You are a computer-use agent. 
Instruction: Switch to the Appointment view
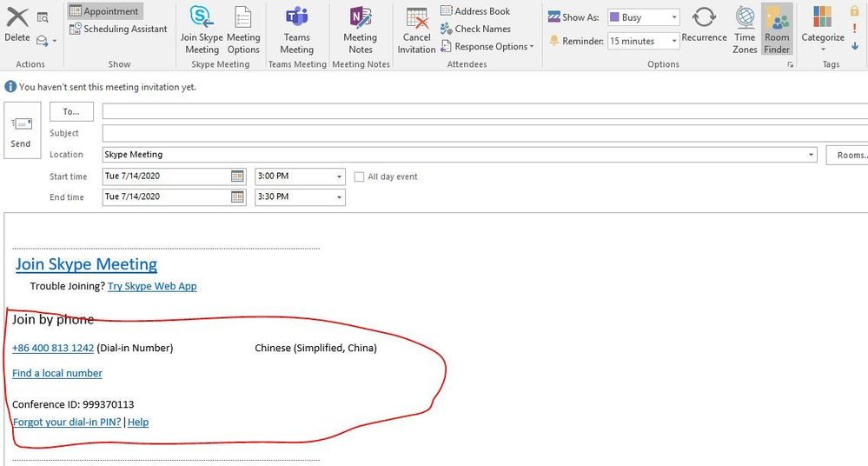click(x=104, y=11)
